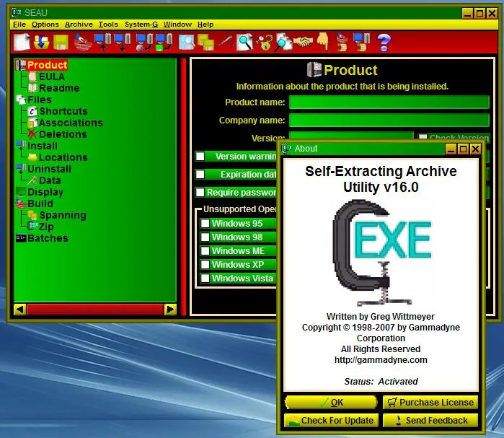
Task: Check the Windows 95 unsupported OS box
Action: pyautogui.click(x=205, y=224)
